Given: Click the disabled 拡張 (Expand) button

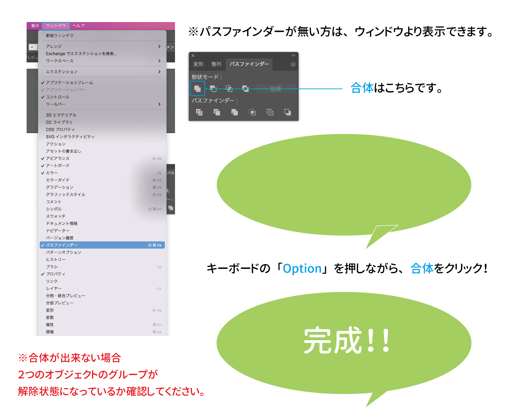Looking at the screenshot, I should pyautogui.click(x=276, y=89).
